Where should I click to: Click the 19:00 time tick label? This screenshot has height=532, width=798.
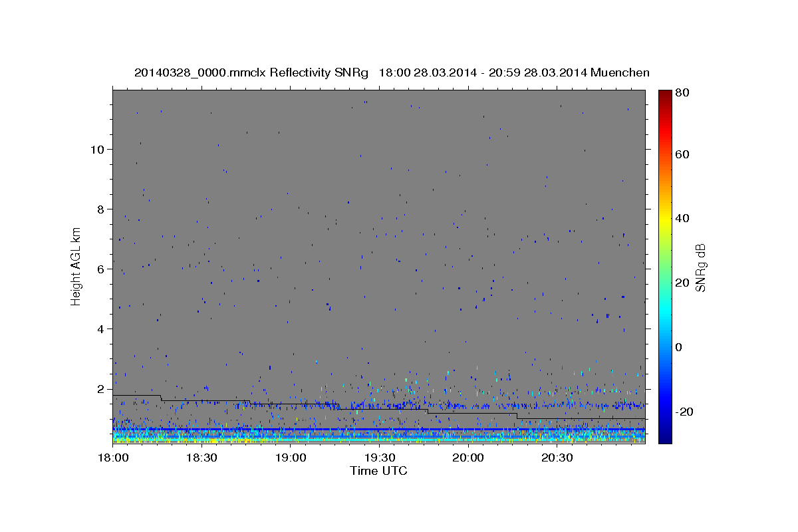[291, 459]
